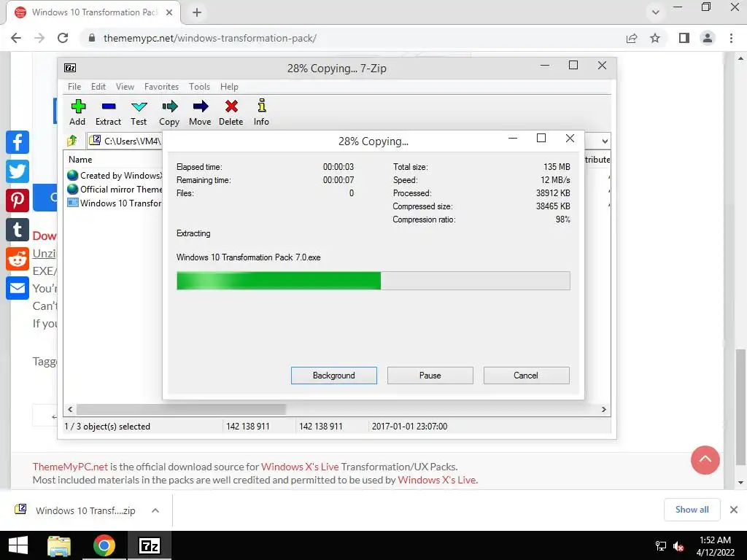747x560 pixels.
Task: Click Show all downloads button
Action: point(692,510)
